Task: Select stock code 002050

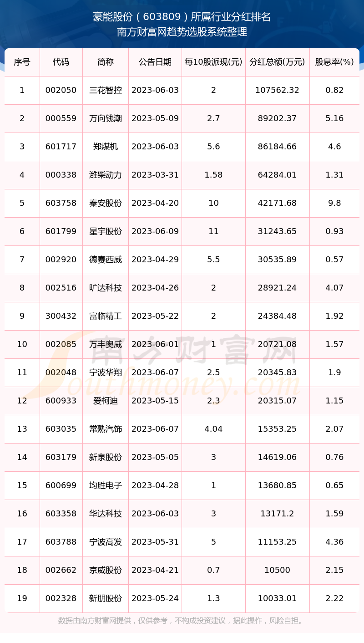Action: coord(61,90)
